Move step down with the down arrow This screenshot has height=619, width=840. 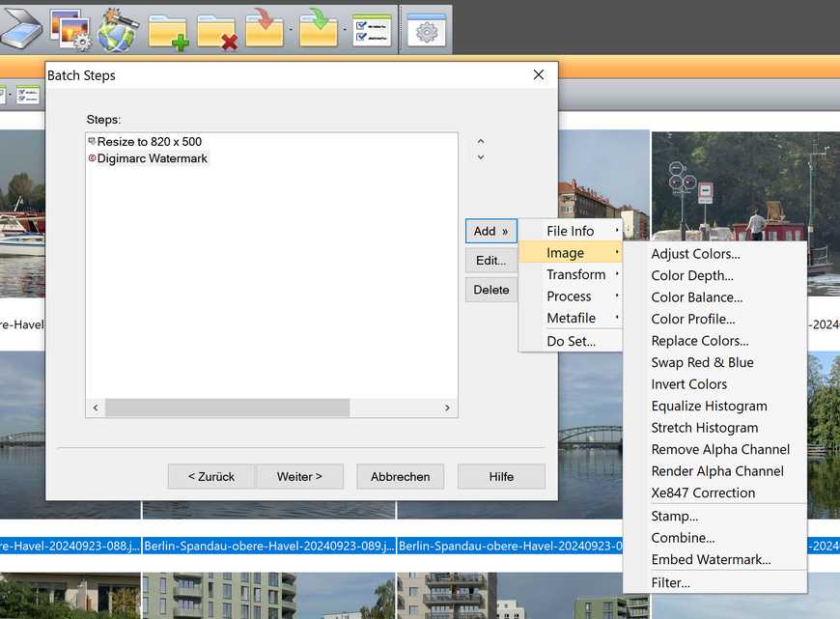481,157
